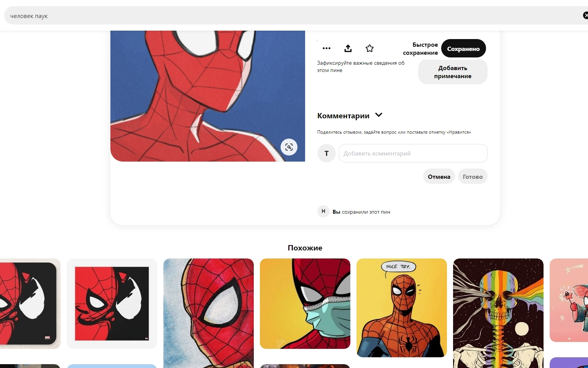The width and height of the screenshot is (588, 368).
Task: Click the Вы сохранили этот пин text
Action: pyautogui.click(x=361, y=212)
